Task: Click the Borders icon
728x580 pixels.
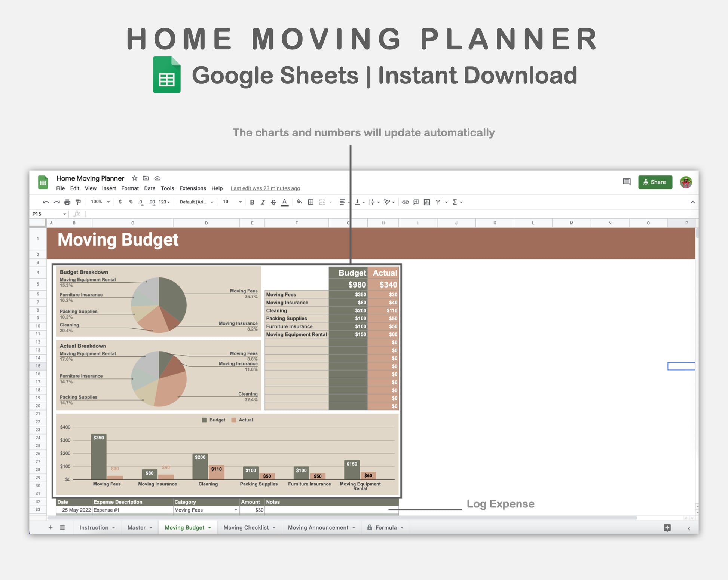Action: [311, 202]
